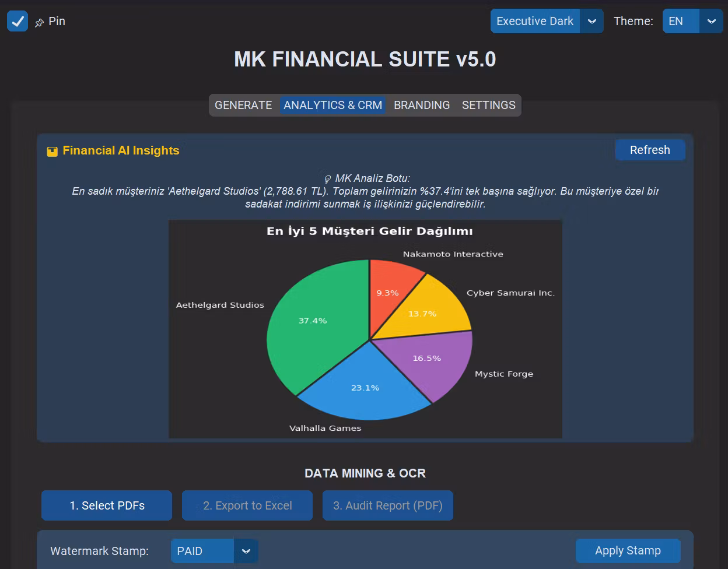
Task: Toggle the Pin checkbox
Action: (17, 22)
